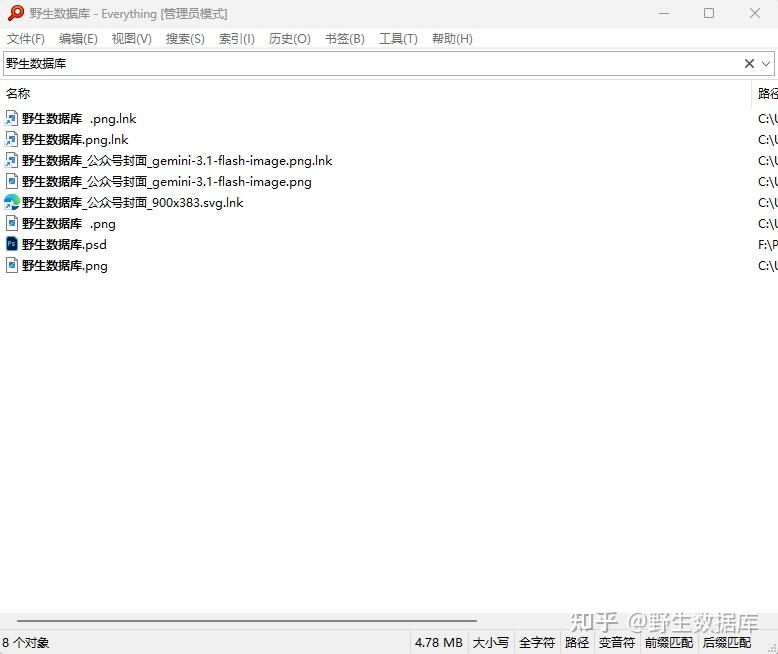Sort by the 名称 column header
778x654 pixels.
click(376, 93)
